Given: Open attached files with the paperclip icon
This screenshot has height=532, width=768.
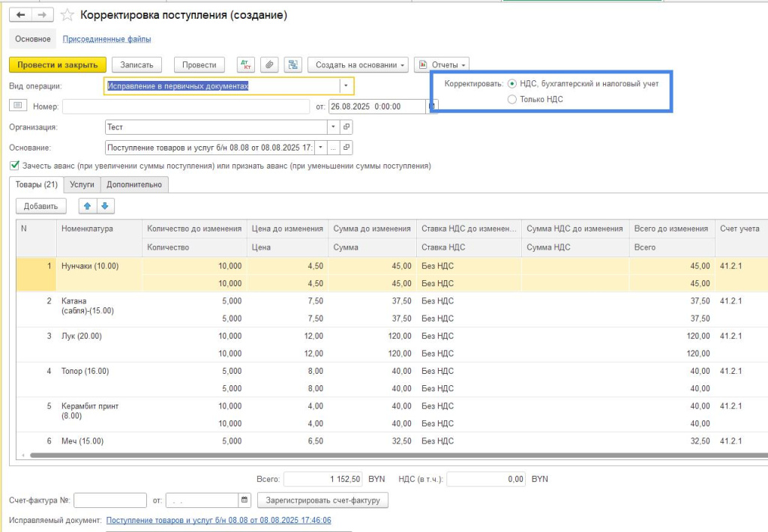Looking at the screenshot, I should click(269, 64).
